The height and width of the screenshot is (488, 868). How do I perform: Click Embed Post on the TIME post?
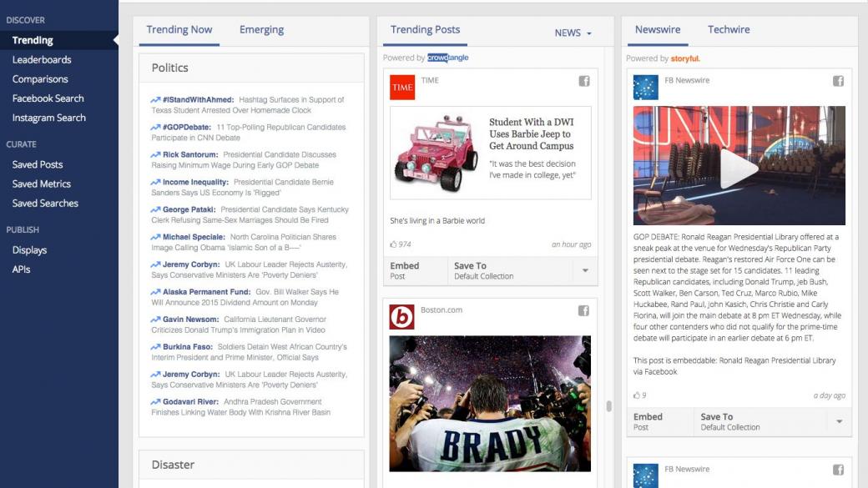pos(416,270)
